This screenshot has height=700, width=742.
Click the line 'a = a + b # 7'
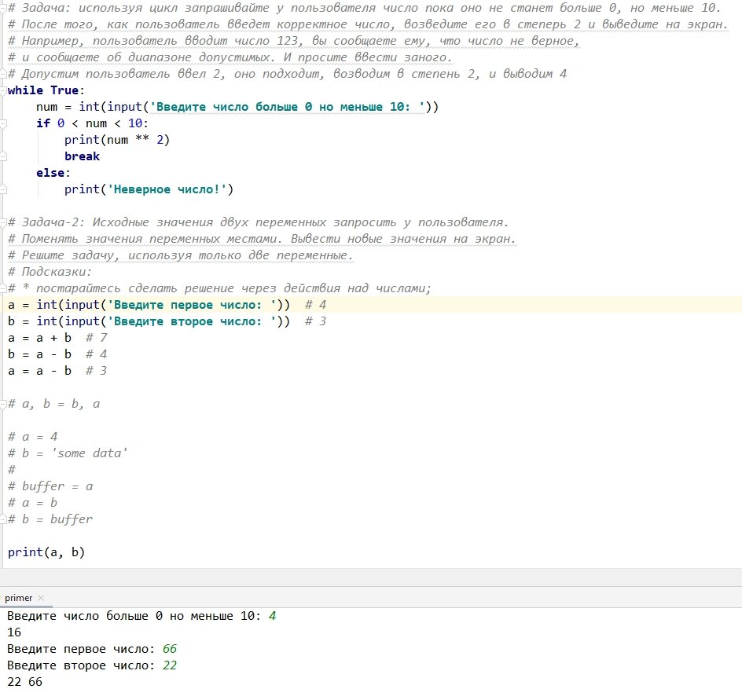[57, 338]
